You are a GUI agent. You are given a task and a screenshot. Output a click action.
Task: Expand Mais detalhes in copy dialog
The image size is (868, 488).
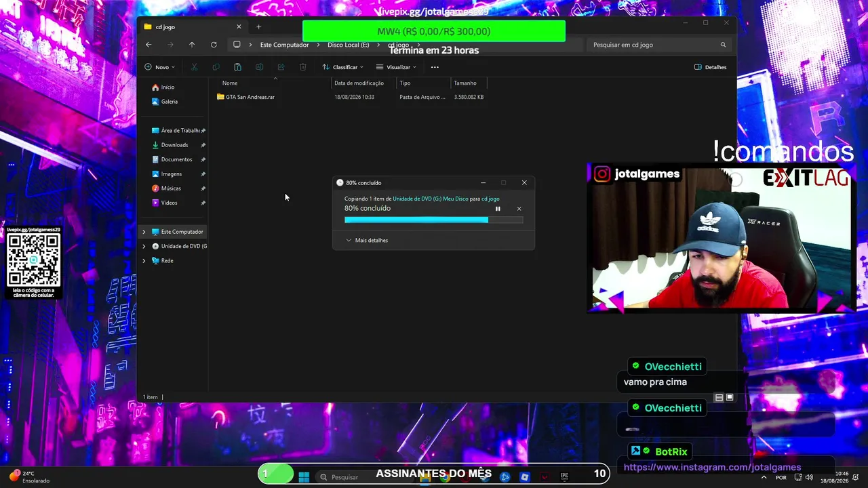367,241
